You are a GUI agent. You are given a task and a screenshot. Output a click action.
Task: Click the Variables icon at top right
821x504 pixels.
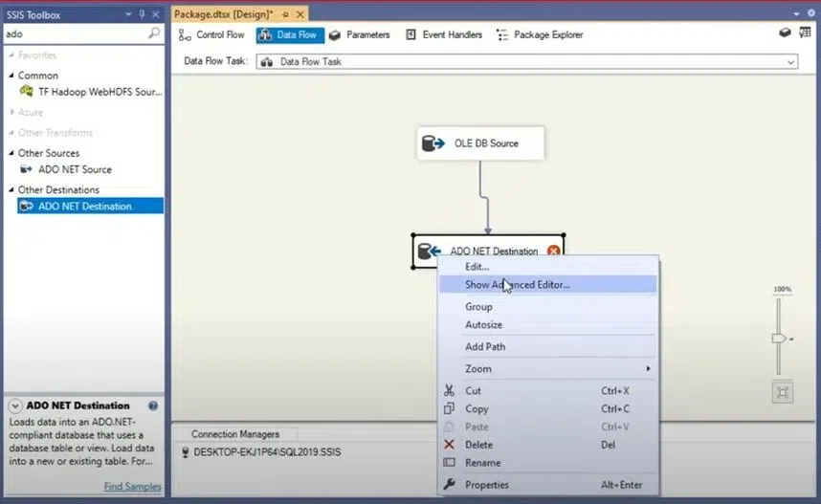(x=805, y=33)
